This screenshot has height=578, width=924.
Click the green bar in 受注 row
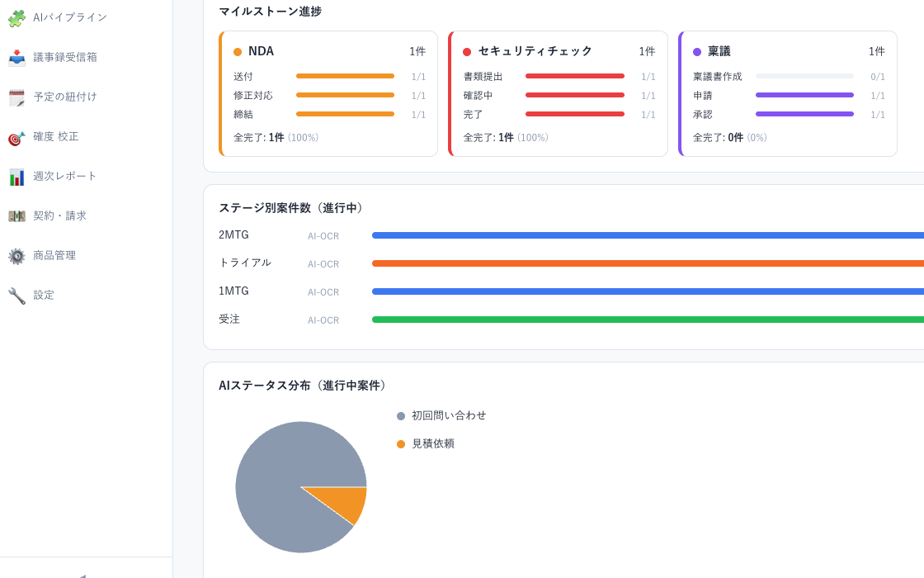648,320
